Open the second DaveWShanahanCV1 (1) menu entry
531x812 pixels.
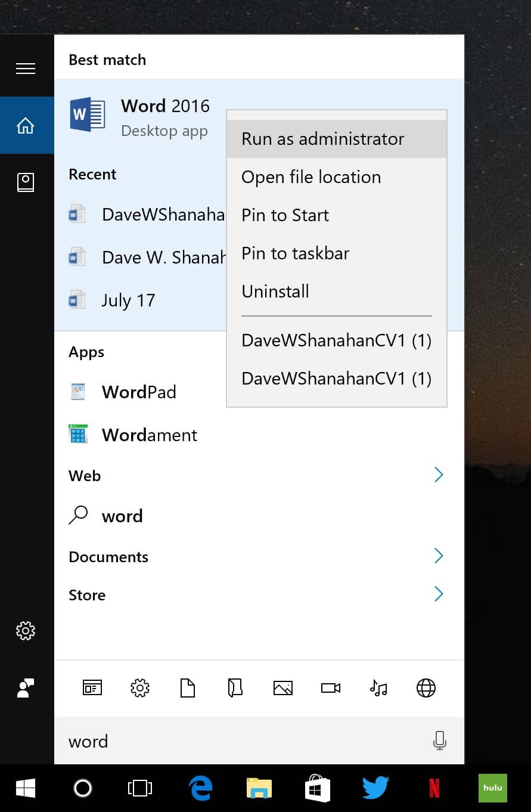(337, 379)
